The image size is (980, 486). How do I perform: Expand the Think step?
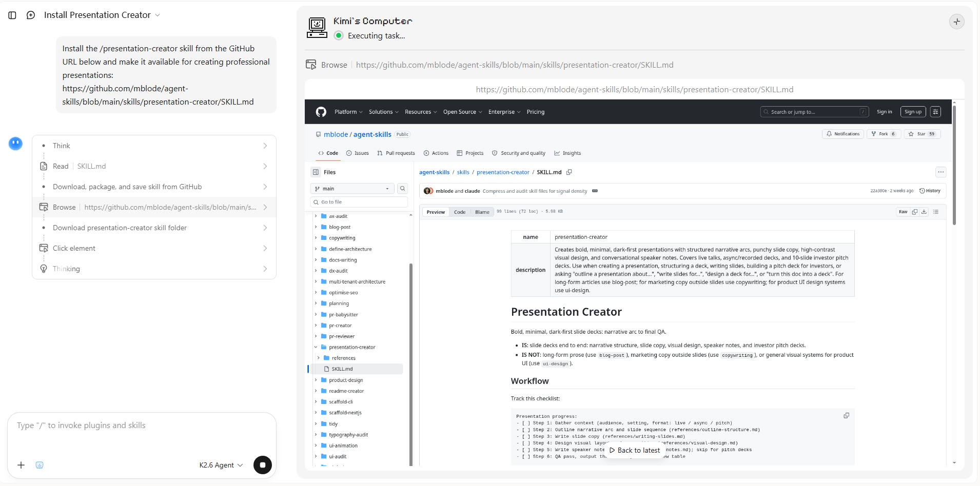coord(154,146)
